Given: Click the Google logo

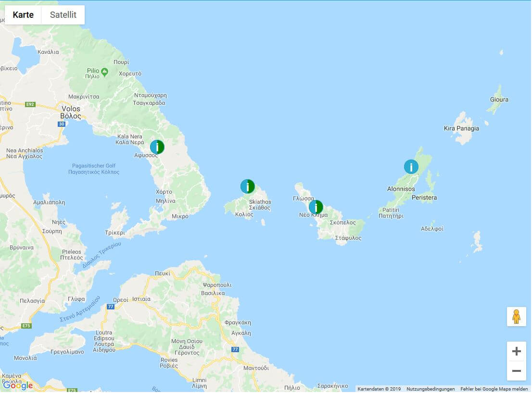Looking at the screenshot, I should tap(18, 385).
